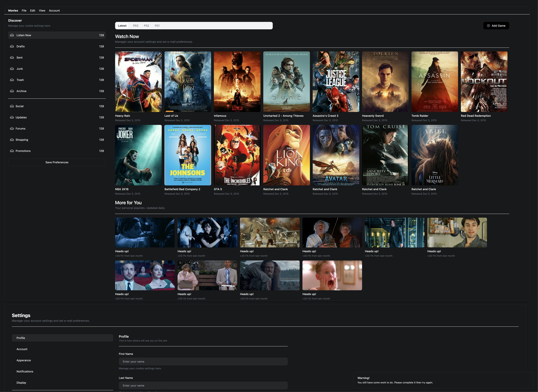Open the Beauty and the Beast poster
The height and width of the screenshot is (392, 538).
tap(188, 82)
